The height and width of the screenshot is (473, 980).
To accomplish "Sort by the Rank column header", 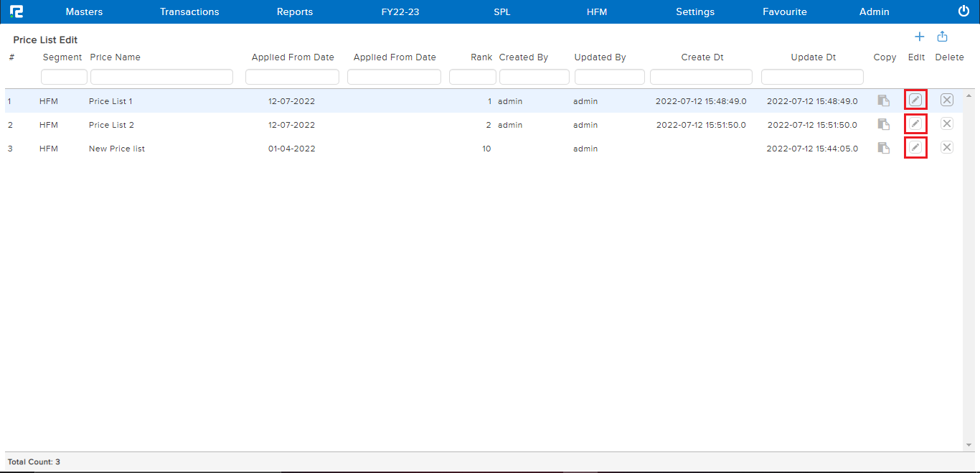I will click(481, 57).
